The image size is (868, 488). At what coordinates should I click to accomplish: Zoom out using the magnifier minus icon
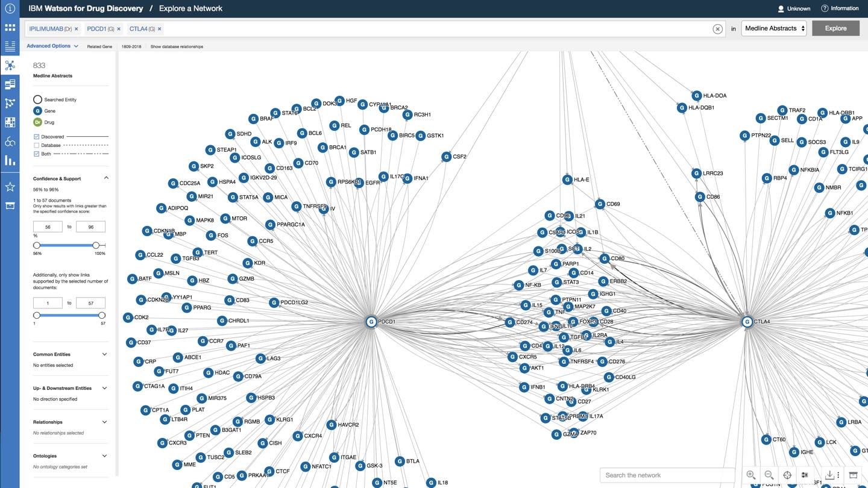pyautogui.click(x=769, y=475)
